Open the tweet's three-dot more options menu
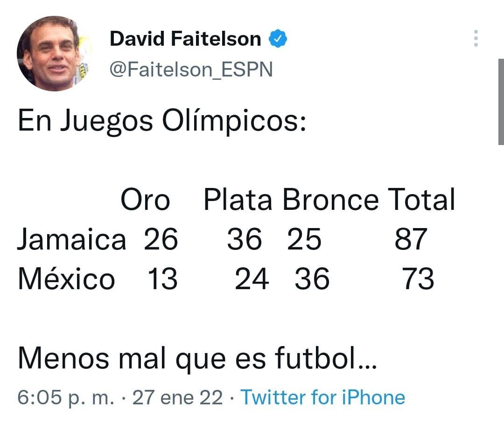The image size is (504, 423). click(476, 38)
